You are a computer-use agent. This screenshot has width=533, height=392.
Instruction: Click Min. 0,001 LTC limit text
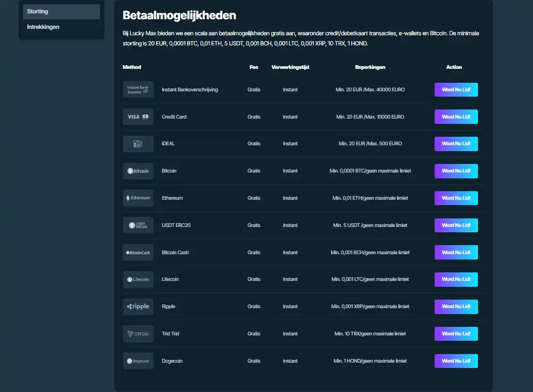pyautogui.click(x=370, y=279)
